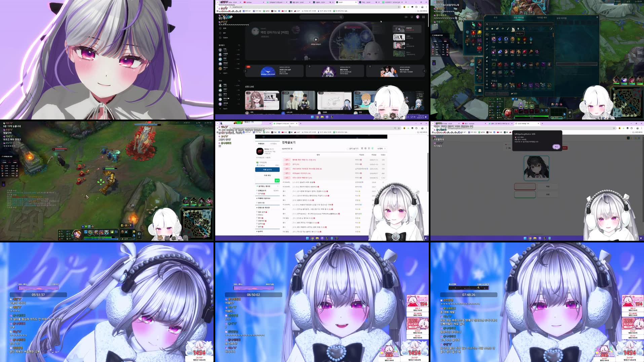Click the all-items grid filter in the shop

click(487, 29)
